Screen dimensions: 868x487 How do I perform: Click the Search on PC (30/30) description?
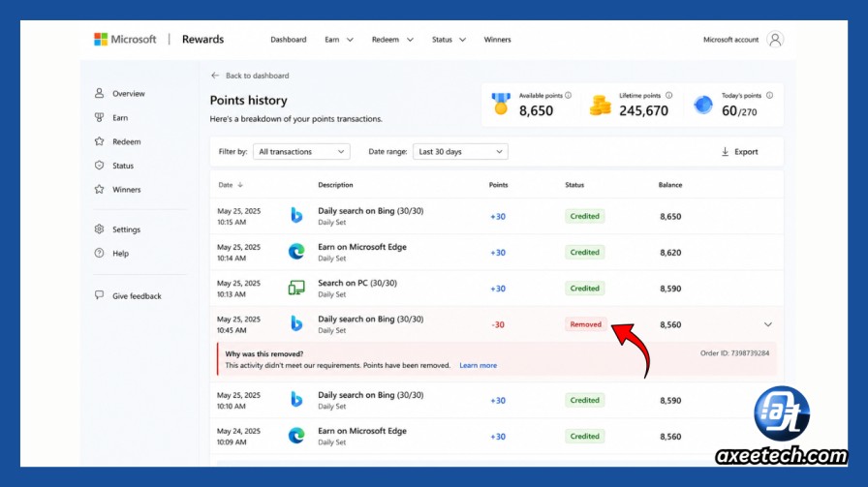tap(357, 283)
